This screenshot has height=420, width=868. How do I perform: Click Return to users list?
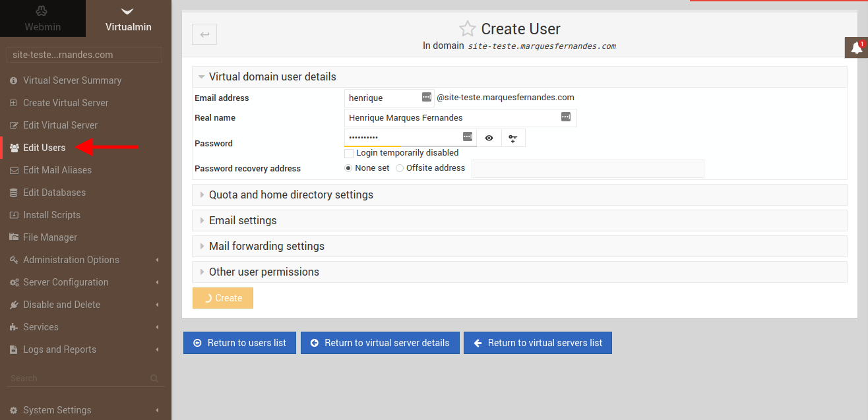[x=239, y=343]
